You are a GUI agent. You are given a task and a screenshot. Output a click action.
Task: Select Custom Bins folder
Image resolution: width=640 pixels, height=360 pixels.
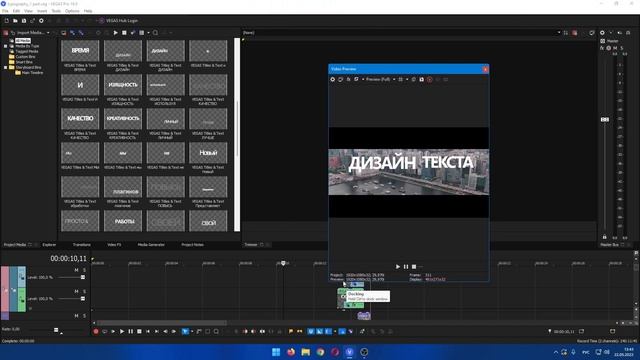click(25, 57)
